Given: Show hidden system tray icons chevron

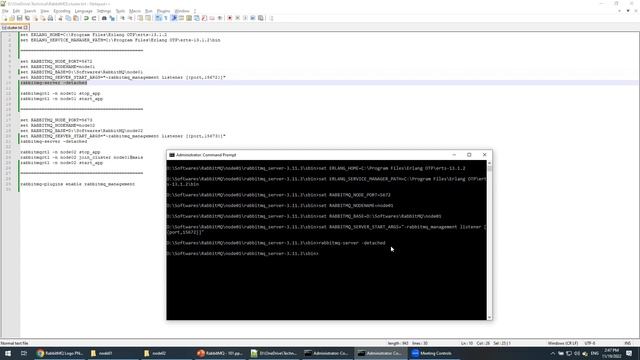Looking at the screenshot, I should [553, 353].
